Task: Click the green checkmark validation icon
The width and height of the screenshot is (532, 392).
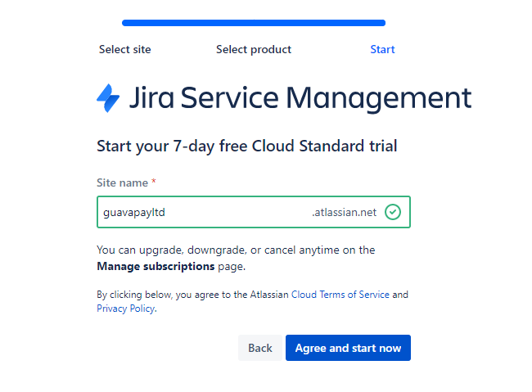Action: [x=393, y=212]
